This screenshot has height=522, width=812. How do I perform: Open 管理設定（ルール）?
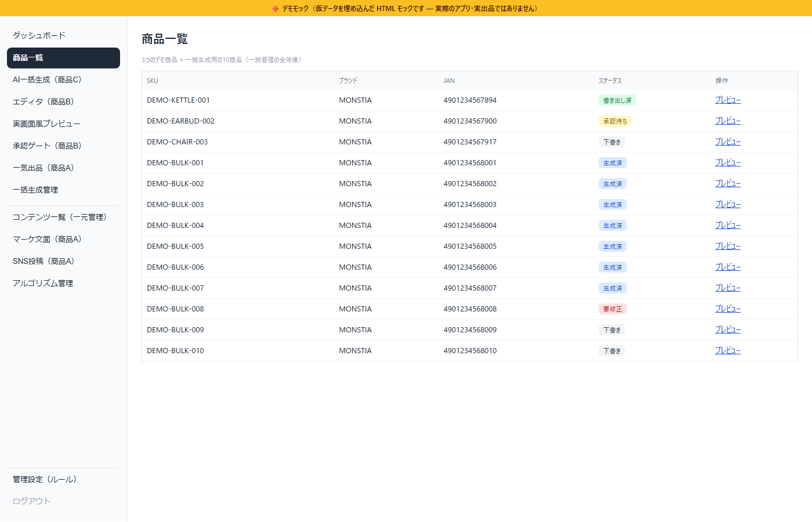click(63, 480)
